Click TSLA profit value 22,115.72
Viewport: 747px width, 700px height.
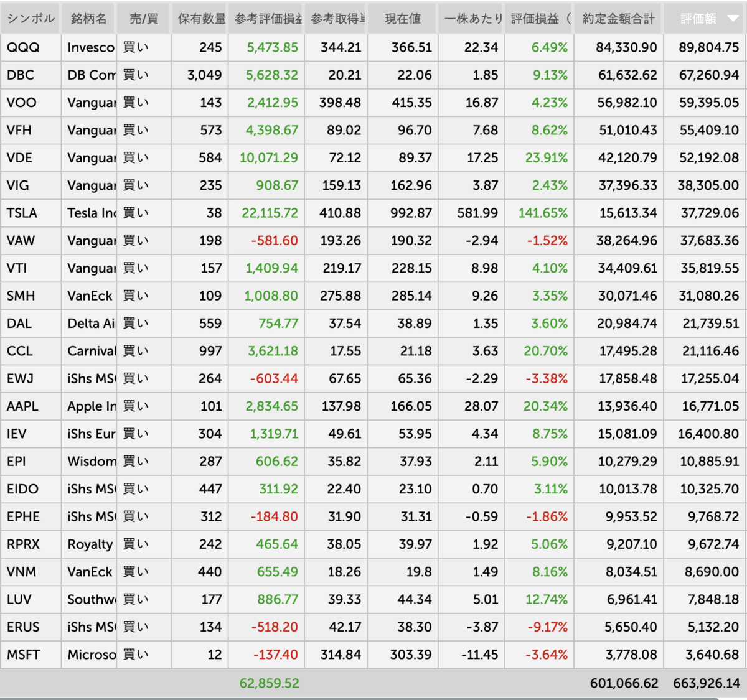(x=270, y=213)
